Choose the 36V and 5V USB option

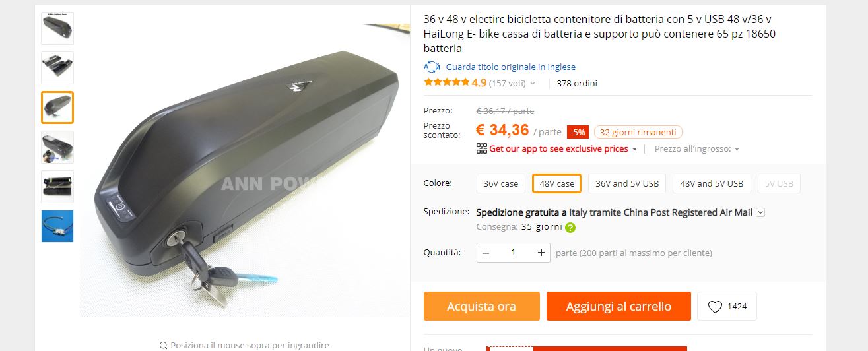point(627,183)
